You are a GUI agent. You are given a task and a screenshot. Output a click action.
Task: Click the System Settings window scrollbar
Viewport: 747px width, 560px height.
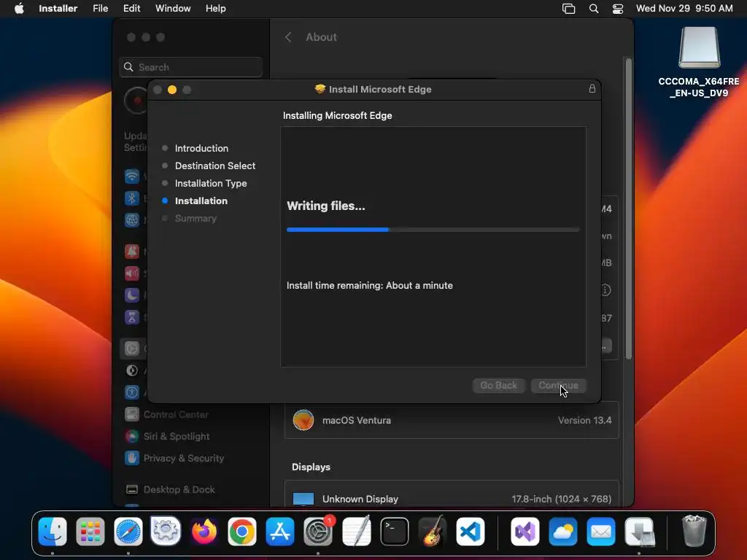pos(628,209)
